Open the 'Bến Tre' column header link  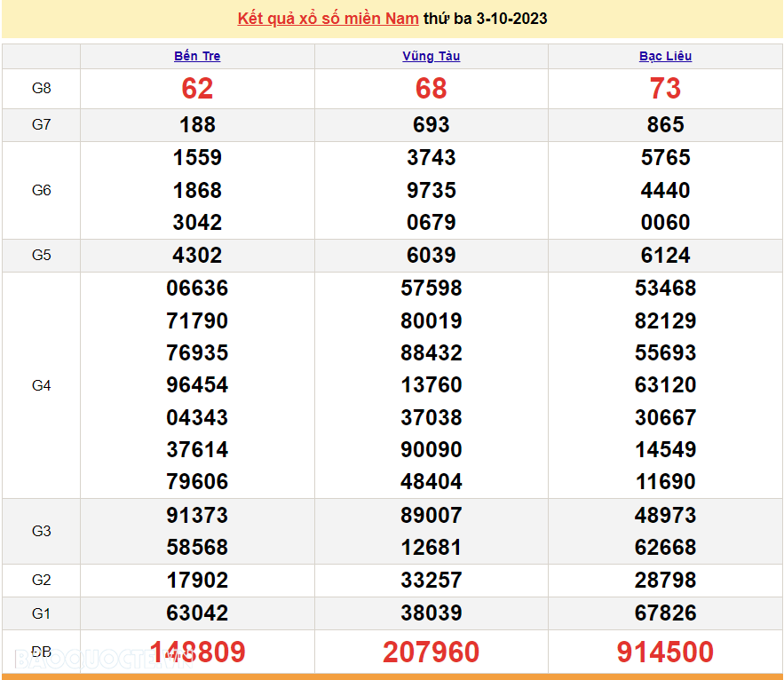coord(196,56)
